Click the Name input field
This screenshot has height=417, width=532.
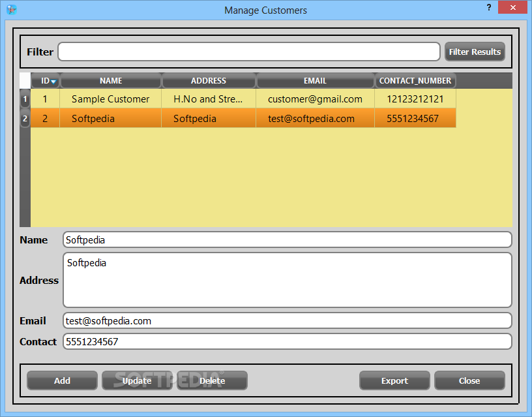[x=287, y=239]
